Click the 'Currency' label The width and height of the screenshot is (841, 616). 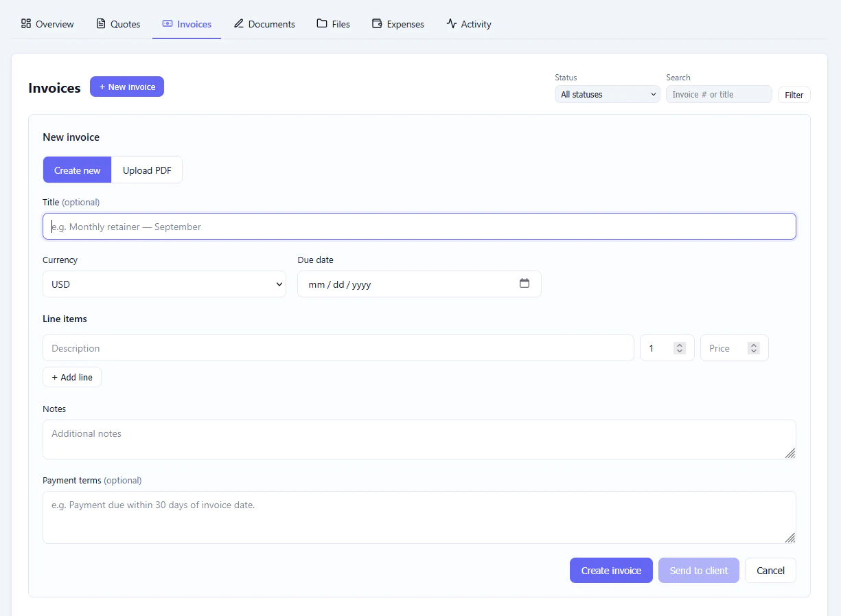click(60, 260)
